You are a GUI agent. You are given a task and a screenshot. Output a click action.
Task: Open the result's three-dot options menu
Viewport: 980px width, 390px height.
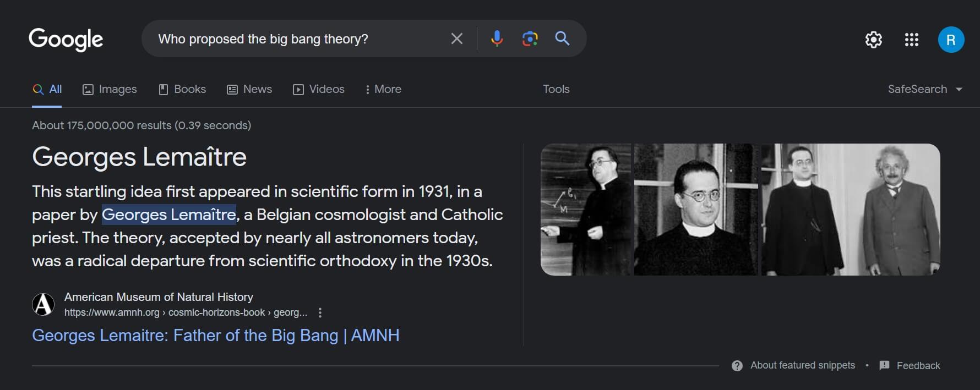(x=320, y=312)
